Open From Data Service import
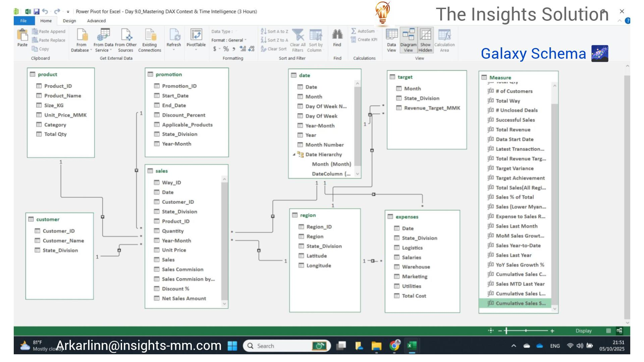644x362 pixels. click(x=103, y=35)
